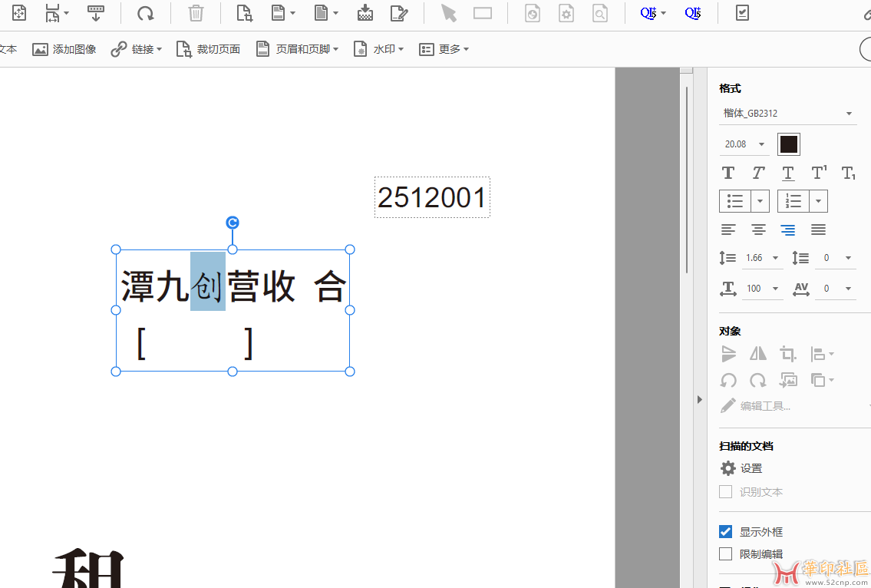This screenshot has height=588, width=871.
Task: Open the 水印 watermark menu
Action: (378, 49)
